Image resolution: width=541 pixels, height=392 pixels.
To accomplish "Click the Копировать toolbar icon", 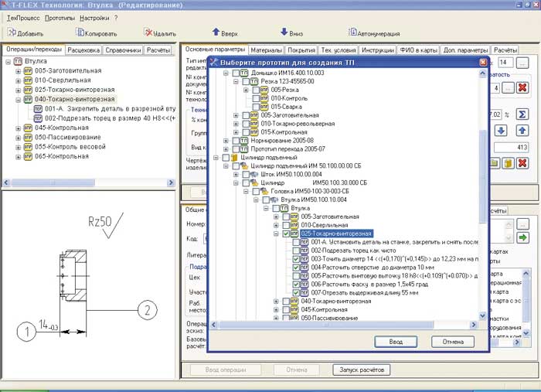I will click(x=80, y=33).
